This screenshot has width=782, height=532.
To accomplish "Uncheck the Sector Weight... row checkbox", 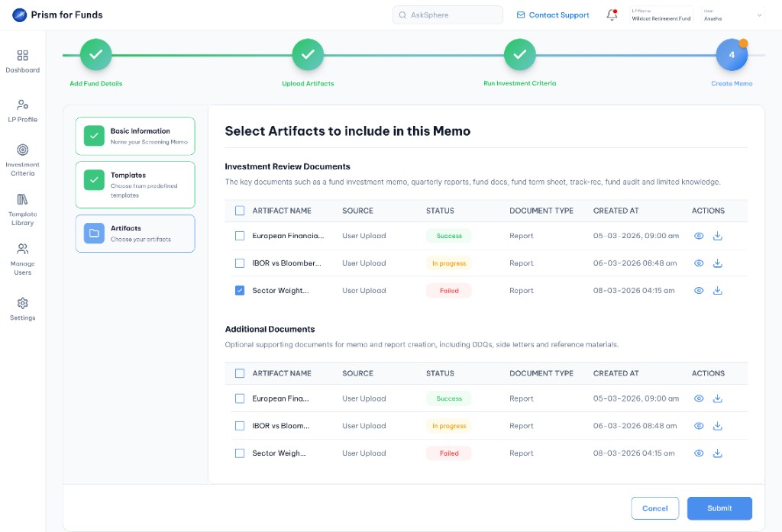I will click(240, 291).
